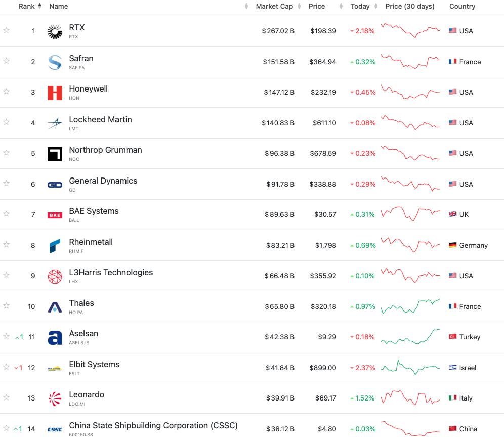
Task: Add Thales to favorites with star
Action: click(7, 306)
